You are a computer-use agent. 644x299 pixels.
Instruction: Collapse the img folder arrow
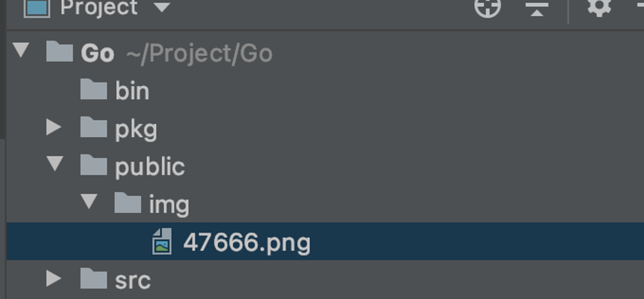pos(89,201)
